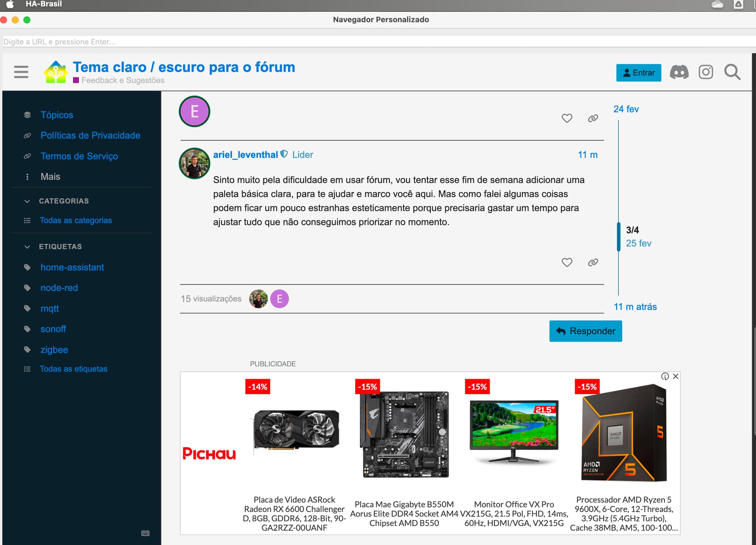Click the Lider title label
Image resolution: width=756 pixels, height=545 pixels.
pyautogui.click(x=302, y=155)
